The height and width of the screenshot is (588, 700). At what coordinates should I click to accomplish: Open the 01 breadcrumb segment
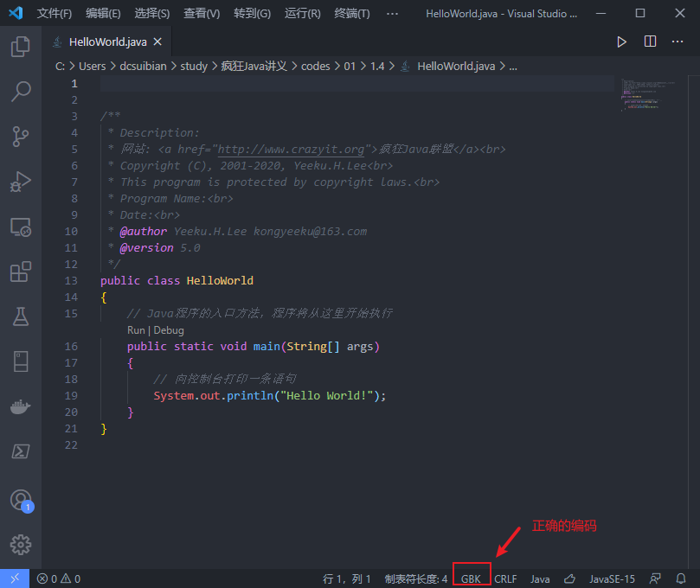[350, 67]
